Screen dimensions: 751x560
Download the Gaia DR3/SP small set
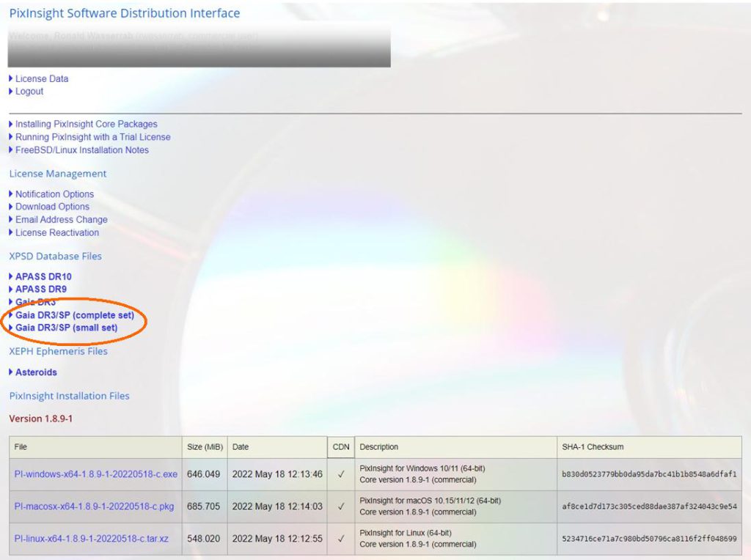click(68, 328)
